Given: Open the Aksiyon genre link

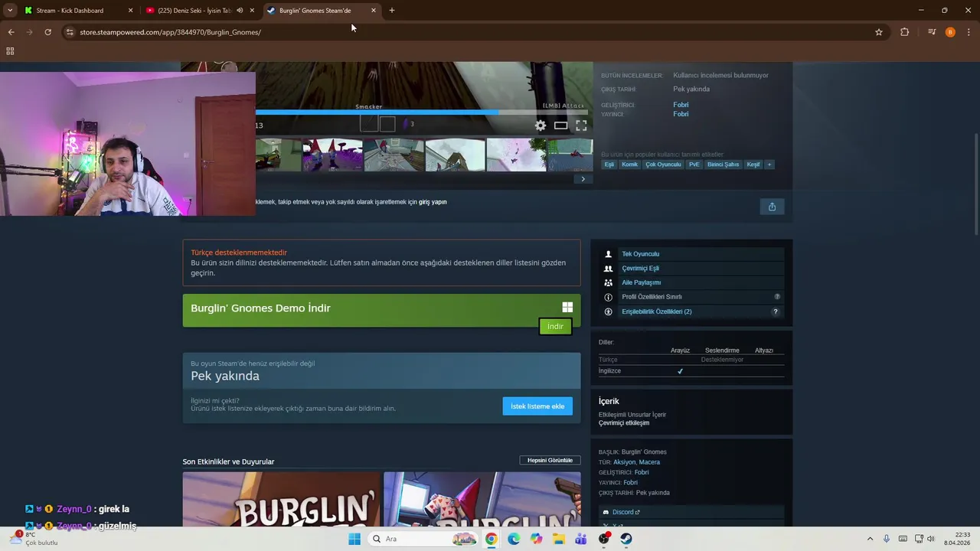Looking at the screenshot, I should pyautogui.click(x=624, y=462).
